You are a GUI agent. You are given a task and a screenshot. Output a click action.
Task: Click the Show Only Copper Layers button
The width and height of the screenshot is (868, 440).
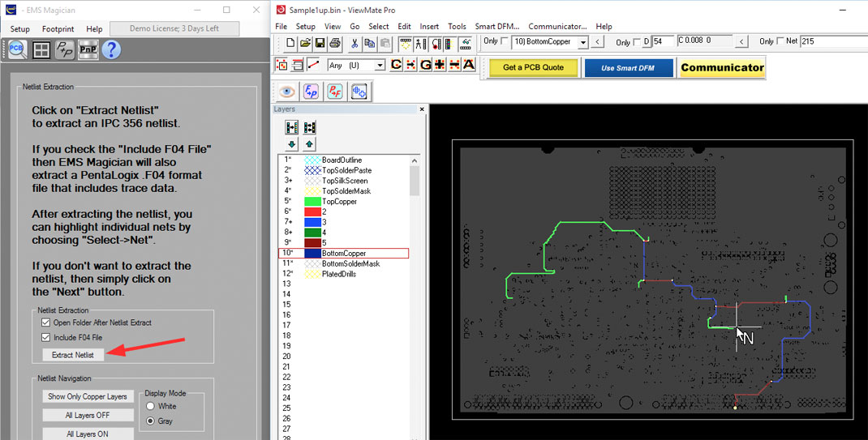point(88,396)
